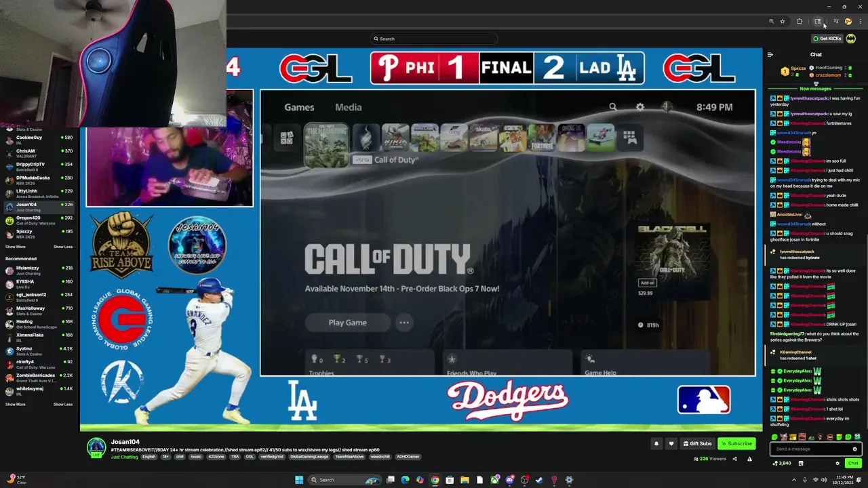This screenshot has width=868, height=488.
Task: Click the browser zoom magnifier icon
Action: [x=771, y=22]
